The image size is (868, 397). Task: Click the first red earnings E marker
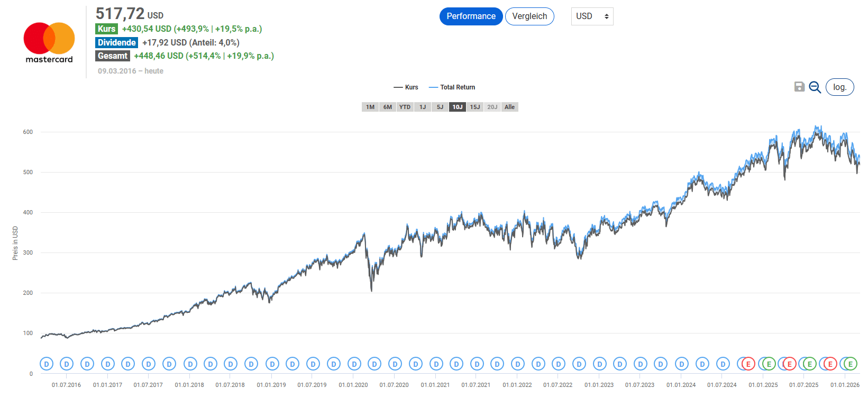(748, 364)
